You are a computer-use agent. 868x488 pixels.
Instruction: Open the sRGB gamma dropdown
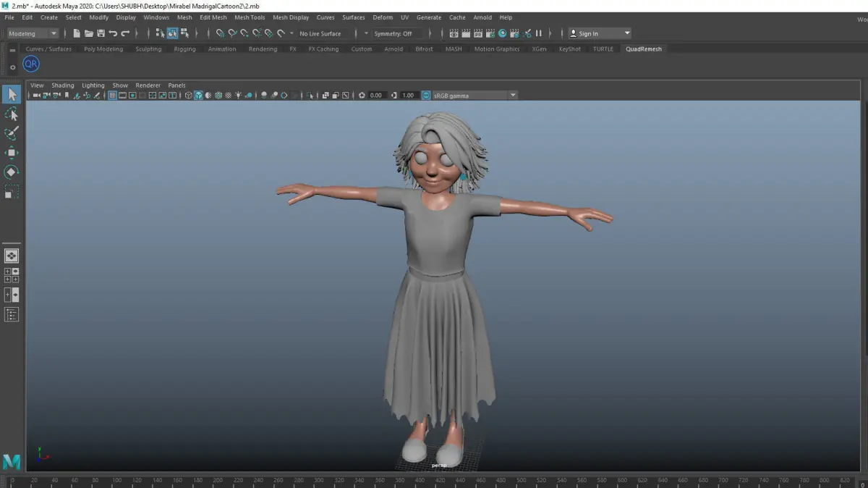[x=475, y=95]
